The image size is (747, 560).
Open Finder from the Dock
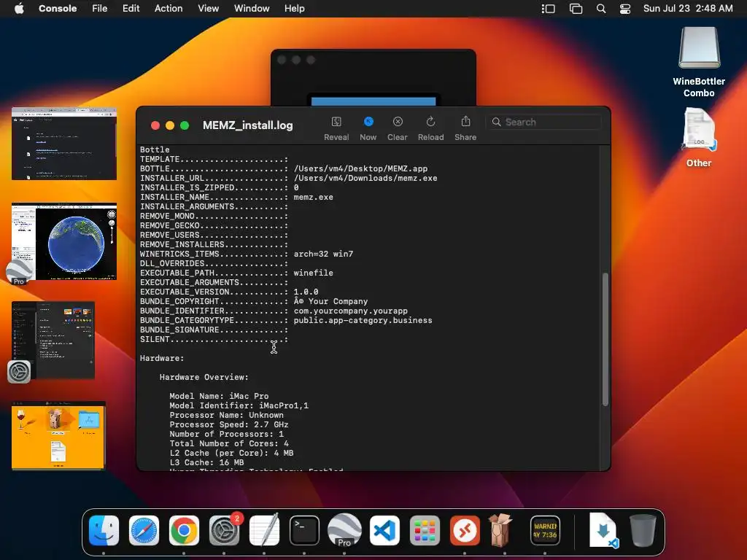point(104,530)
